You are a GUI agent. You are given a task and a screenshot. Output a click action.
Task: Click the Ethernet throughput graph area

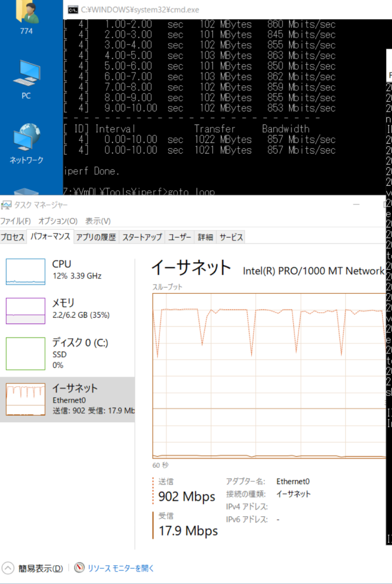click(x=269, y=374)
